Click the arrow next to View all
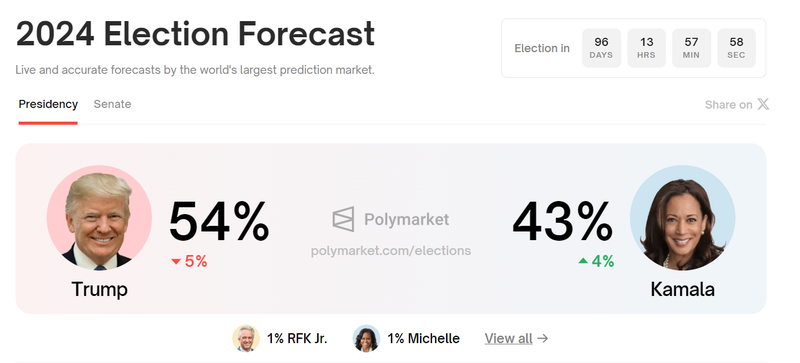The width and height of the screenshot is (800, 363). click(x=543, y=338)
